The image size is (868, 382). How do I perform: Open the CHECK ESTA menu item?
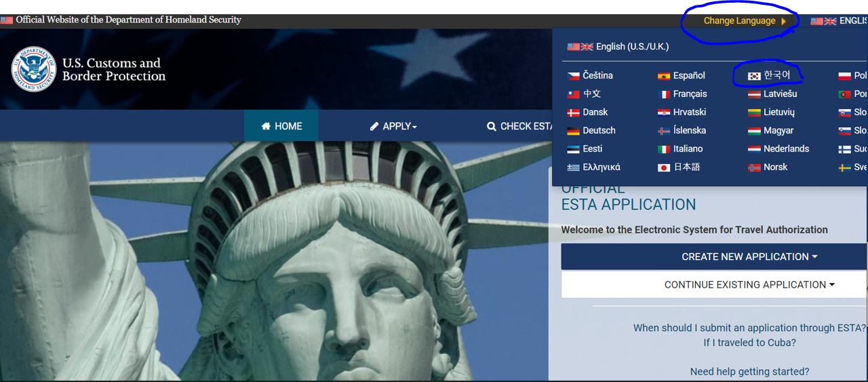pos(520,127)
